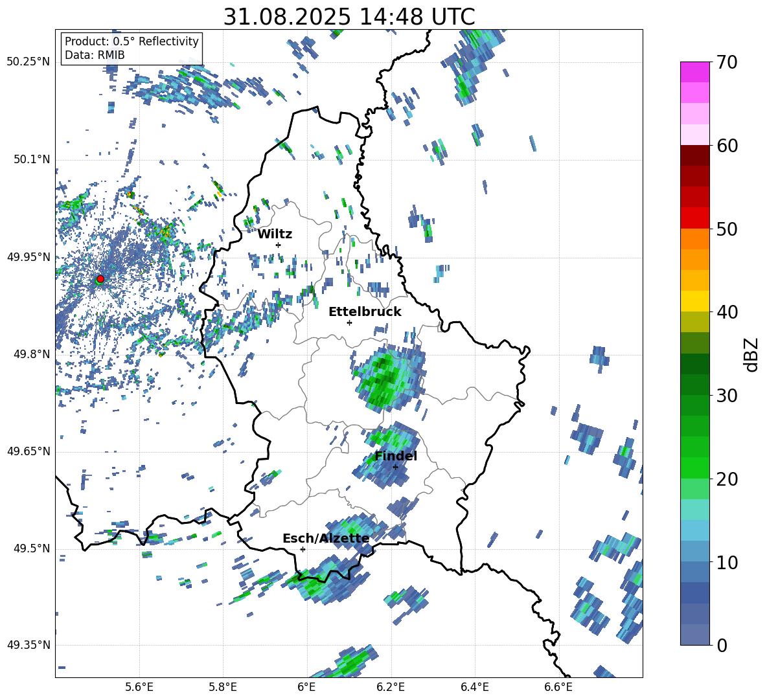This screenshot has height=700, width=767.
Task: Click the magenta colorbar segment at the top of the scale
Action: pos(694,72)
